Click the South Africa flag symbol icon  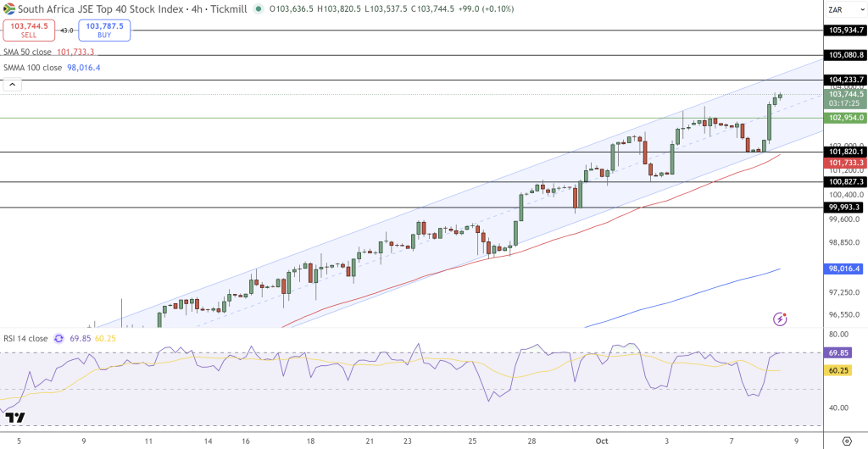click(x=9, y=8)
